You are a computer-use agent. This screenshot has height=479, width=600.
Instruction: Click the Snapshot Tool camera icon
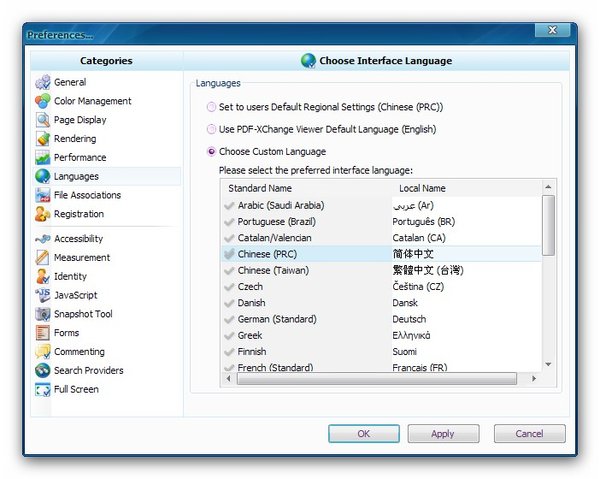[x=42, y=314]
